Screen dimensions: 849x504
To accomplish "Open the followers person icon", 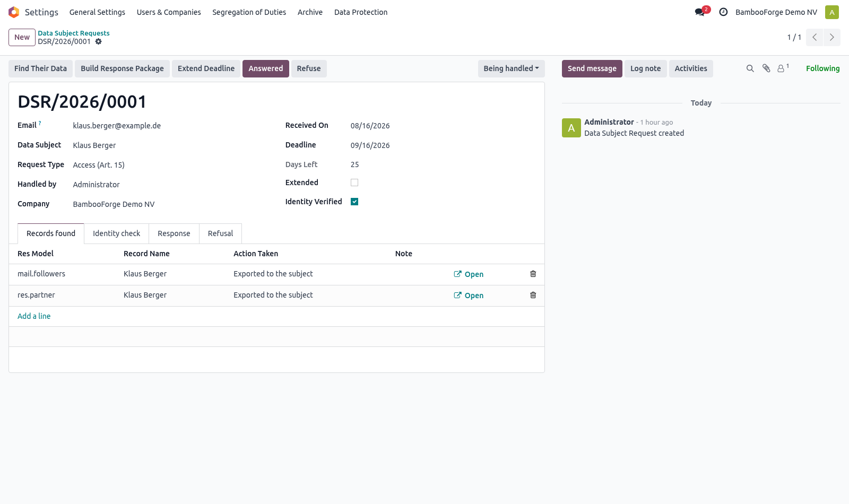I will pos(783,68).
